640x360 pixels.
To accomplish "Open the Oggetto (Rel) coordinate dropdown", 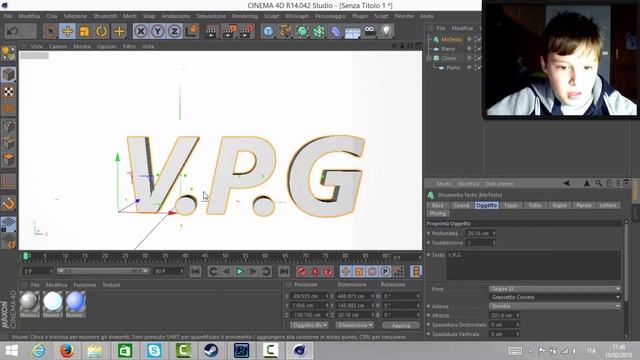I will (x=309, y=325).
